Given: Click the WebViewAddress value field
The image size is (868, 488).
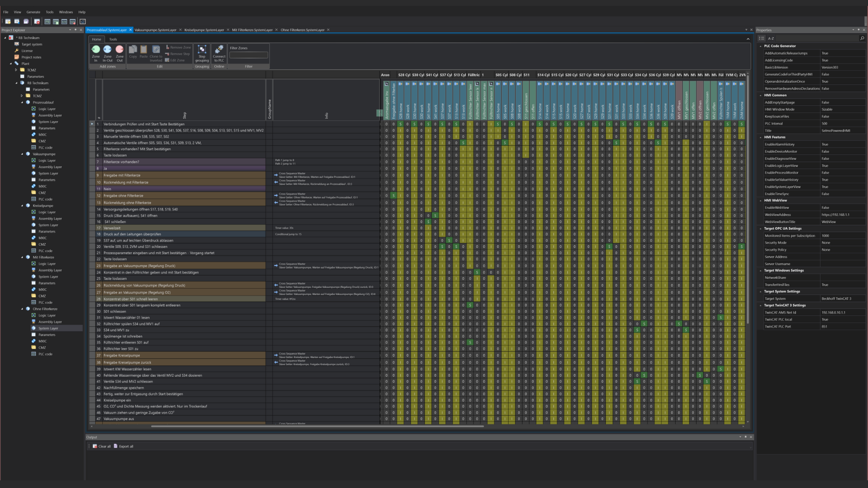Looking at the screenshot, I should (843, 215).
